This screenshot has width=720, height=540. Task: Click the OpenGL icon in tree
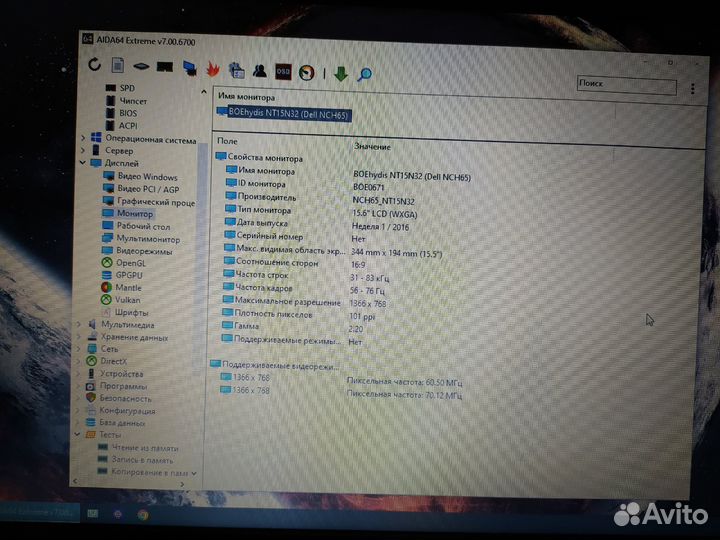tap(107, 263)
